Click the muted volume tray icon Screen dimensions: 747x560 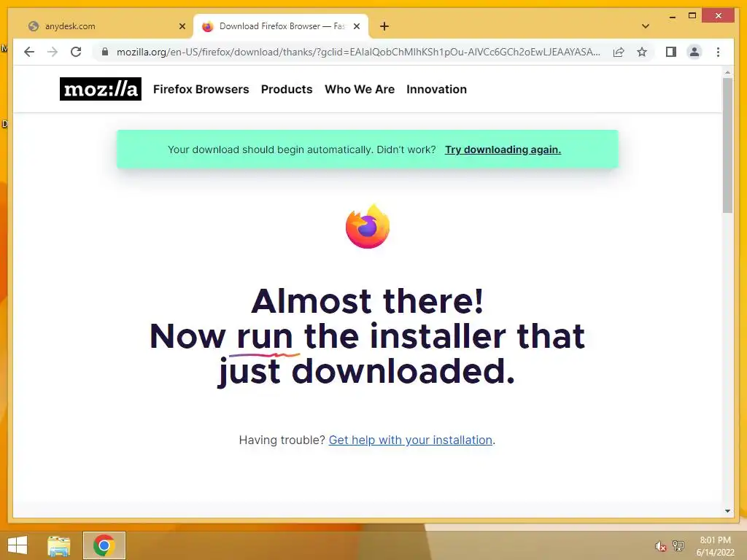tap(660, 546)
